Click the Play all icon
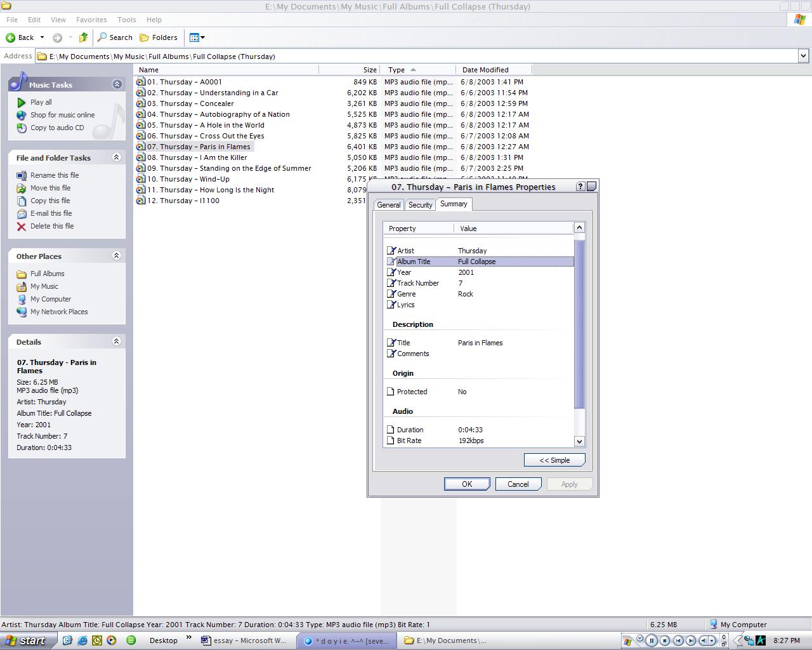Image resolution: width=812 pixels, height=650 pixels. pyautogui.click(x=22, y=102)
